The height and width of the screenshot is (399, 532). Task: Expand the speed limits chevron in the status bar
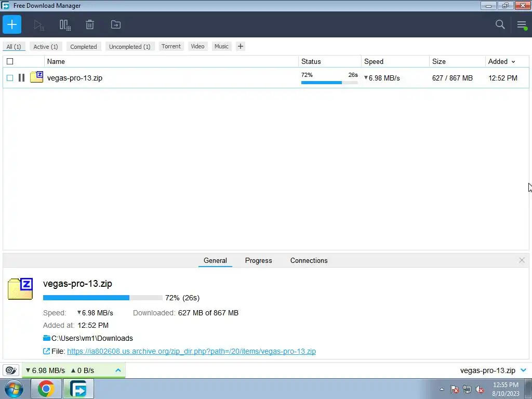click(x=118, y=370)
